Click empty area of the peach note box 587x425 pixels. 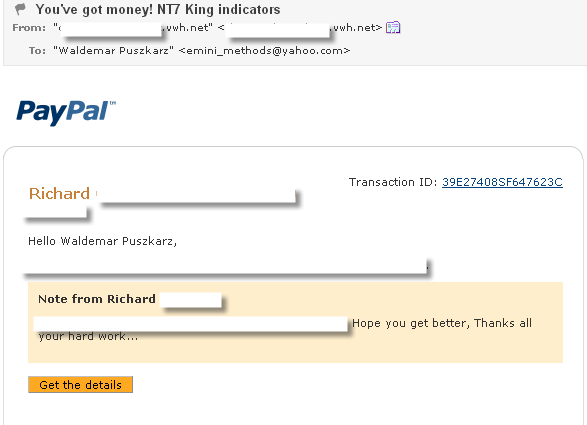374,350
